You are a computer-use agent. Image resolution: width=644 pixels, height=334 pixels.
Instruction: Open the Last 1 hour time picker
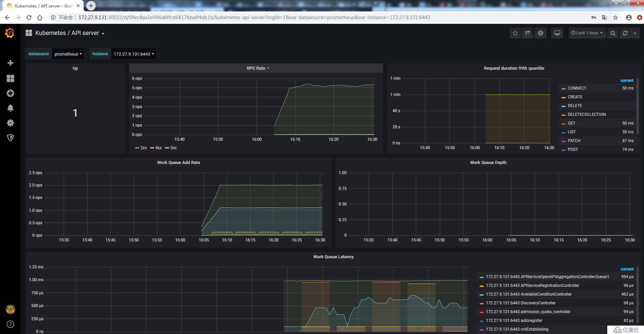point(587,33)
